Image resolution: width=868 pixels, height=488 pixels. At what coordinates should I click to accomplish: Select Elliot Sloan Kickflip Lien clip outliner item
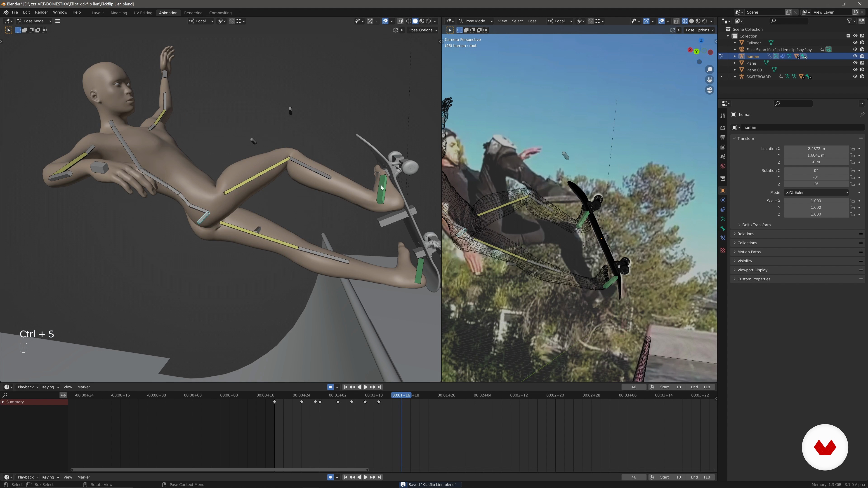[779, 49]
